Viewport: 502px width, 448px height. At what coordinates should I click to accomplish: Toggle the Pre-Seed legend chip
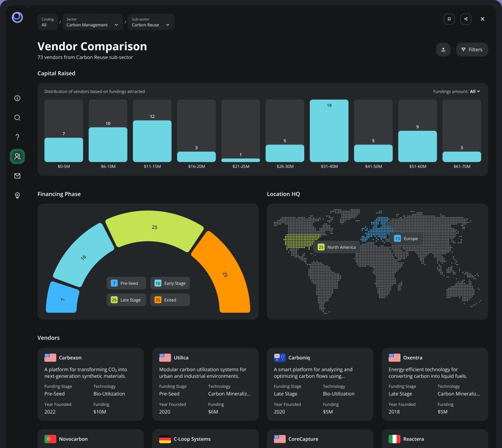(x=126, y=283)
